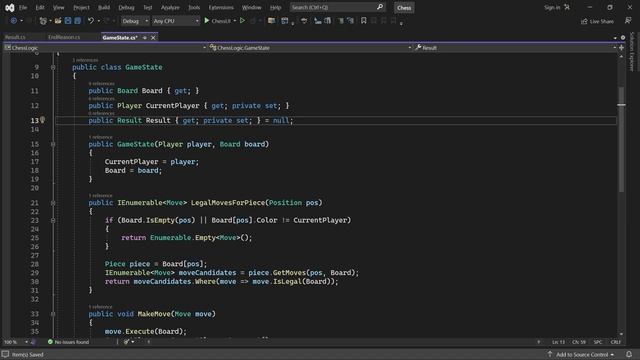Pin the GameState.cs tab with the pin icon
This screenshot has height=360, width=640.
pos(144,38)
